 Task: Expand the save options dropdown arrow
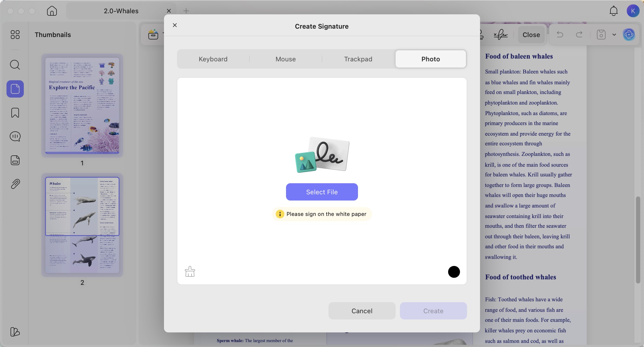614,35
